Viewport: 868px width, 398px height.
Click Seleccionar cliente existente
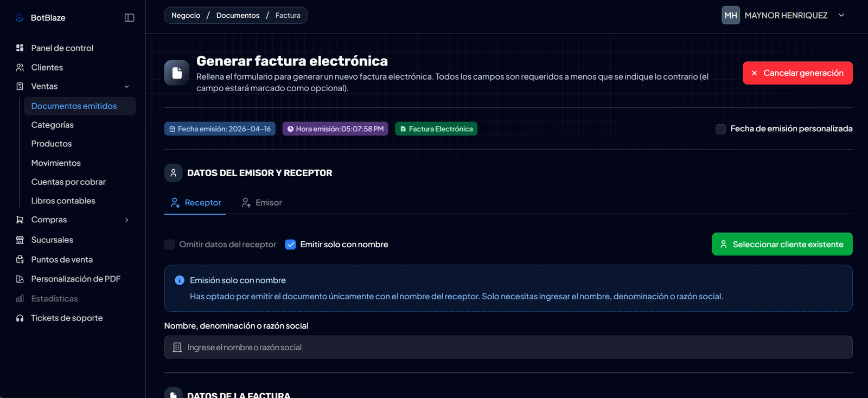[782, 244]
